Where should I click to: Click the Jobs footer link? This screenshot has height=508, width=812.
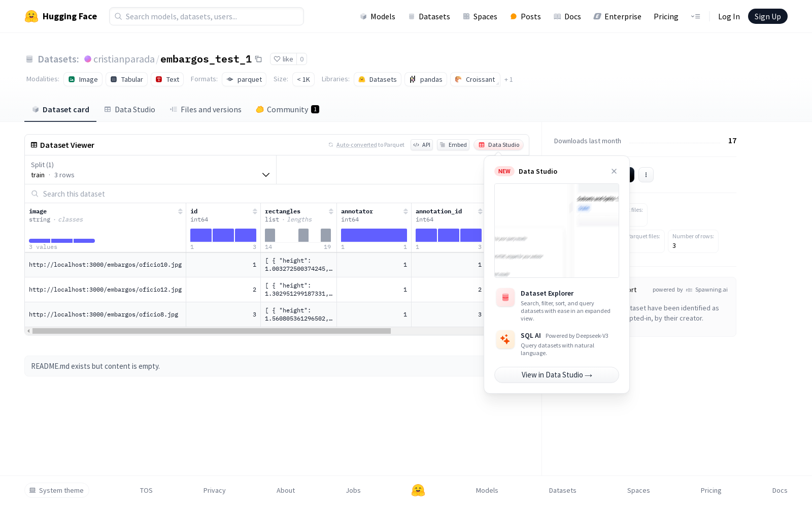click(353, 490)
